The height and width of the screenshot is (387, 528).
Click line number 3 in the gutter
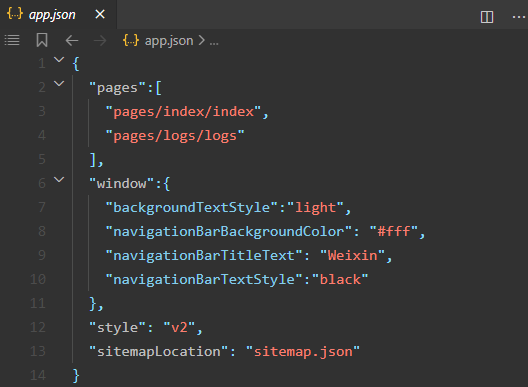point(42,111)
